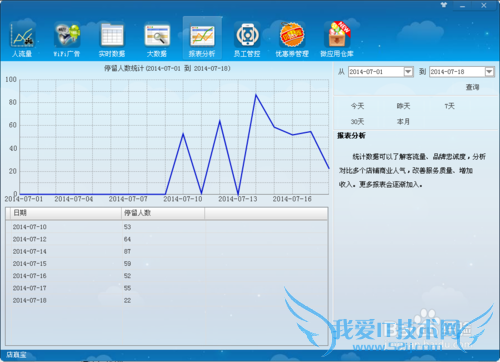Select the row dated 2014-07-10
This screenshot has width=500, height=362.
tap(167, 227)
